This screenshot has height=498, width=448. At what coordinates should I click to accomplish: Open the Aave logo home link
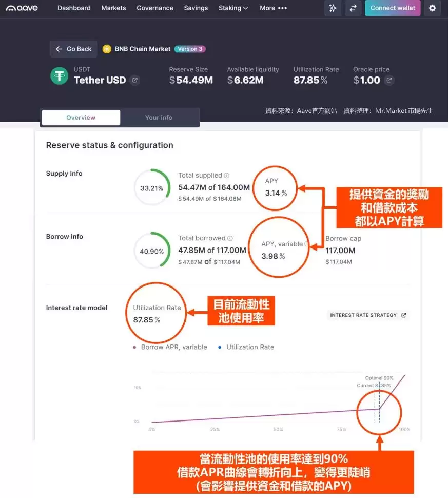tap(22, 8)
